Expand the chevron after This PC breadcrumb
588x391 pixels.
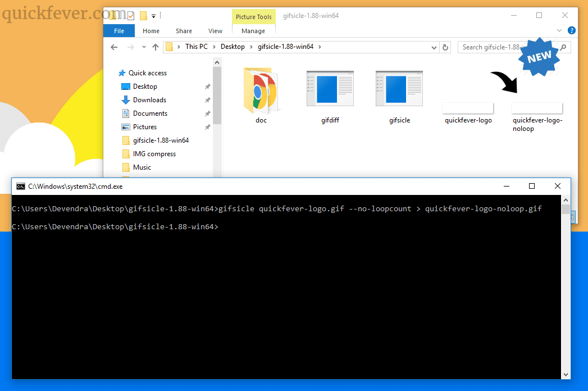(214, 47)
